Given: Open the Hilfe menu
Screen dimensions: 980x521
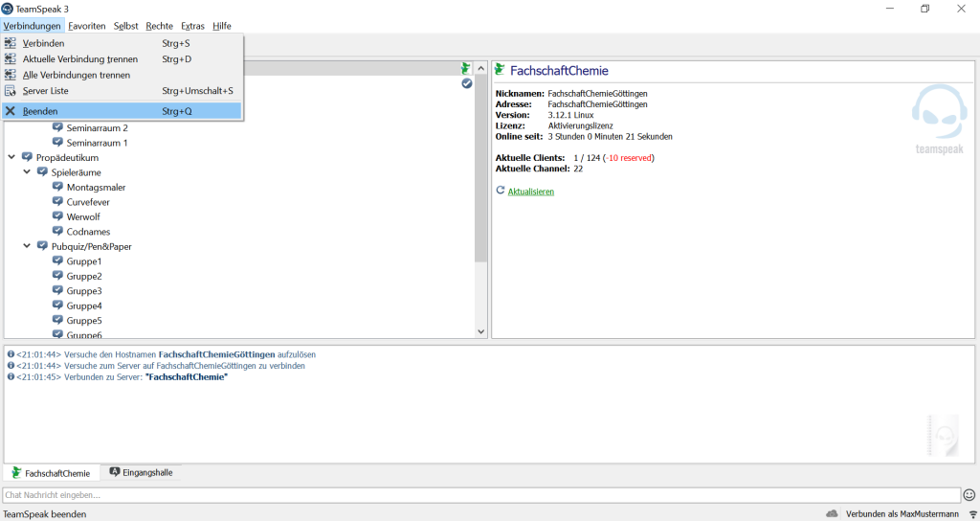Looking at the screenshot, I should pyautogui.click(x=222, y=26).
